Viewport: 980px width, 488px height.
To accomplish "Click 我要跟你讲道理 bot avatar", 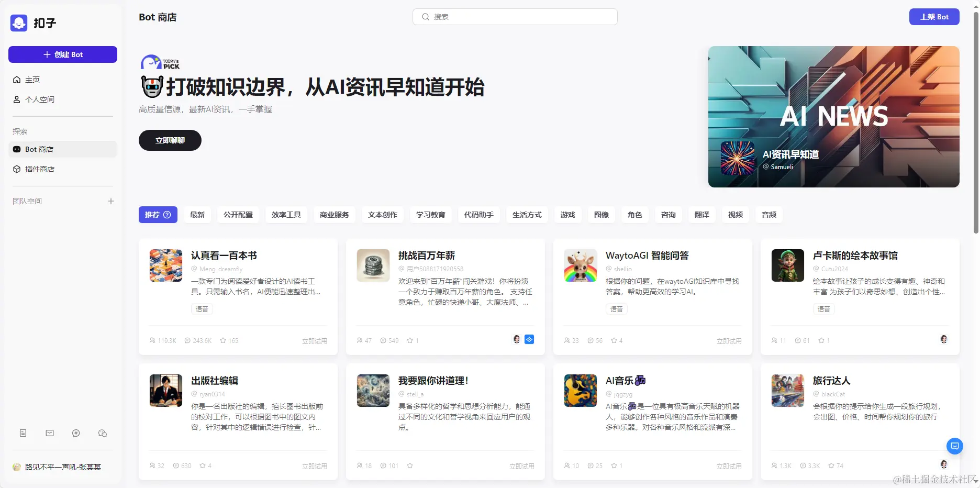I will point(373,391).
